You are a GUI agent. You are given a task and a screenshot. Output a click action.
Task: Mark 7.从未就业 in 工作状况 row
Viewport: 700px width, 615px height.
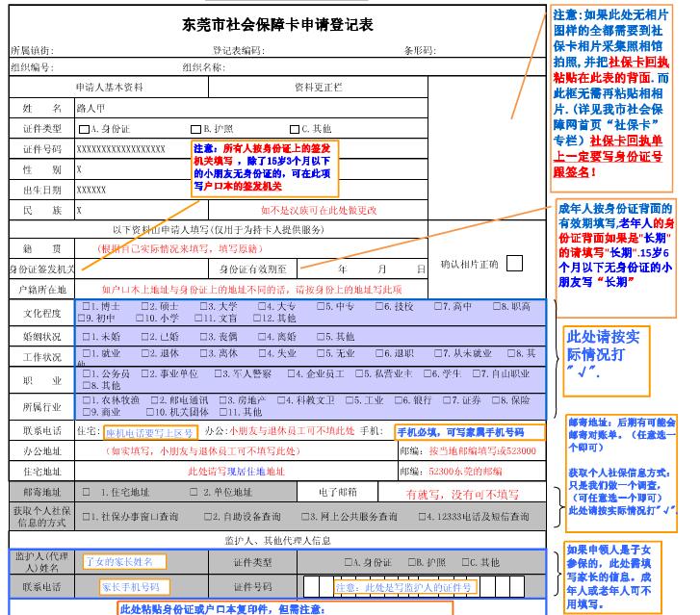click(438, 353)
